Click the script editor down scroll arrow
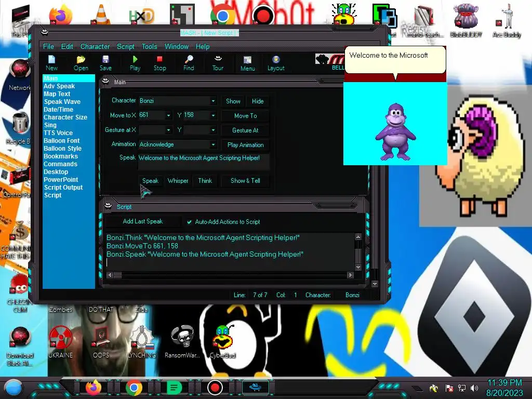The width and height of the screenshot is (532, 399). tap(358, 268)
